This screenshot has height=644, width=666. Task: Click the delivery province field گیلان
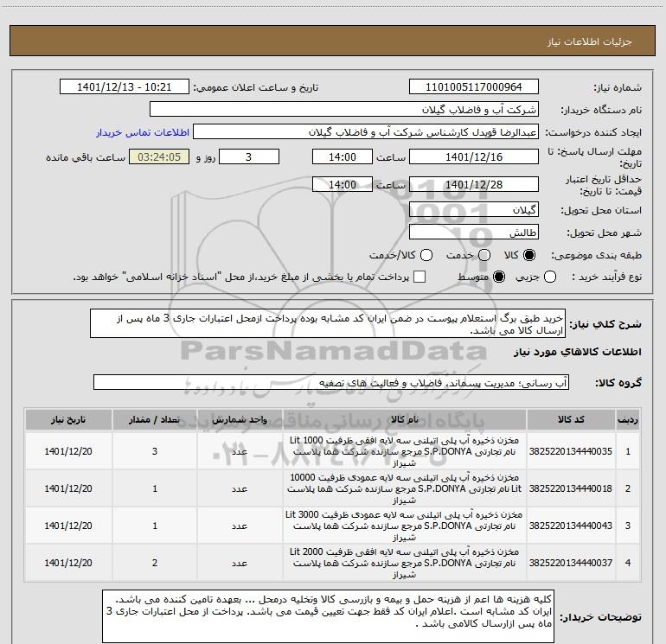[474, 210]
